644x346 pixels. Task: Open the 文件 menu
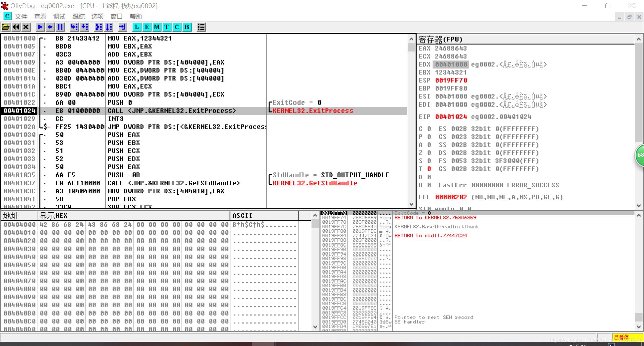21,16
